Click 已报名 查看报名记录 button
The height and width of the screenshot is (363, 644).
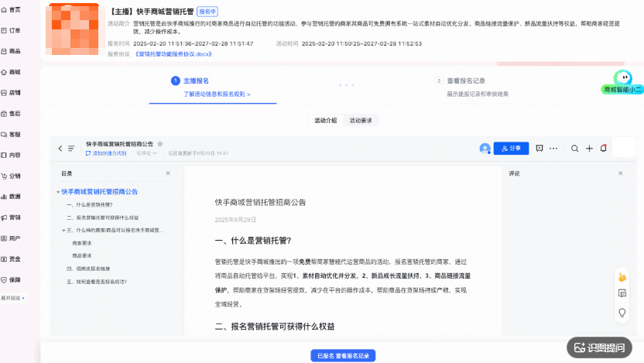[343, 355]
